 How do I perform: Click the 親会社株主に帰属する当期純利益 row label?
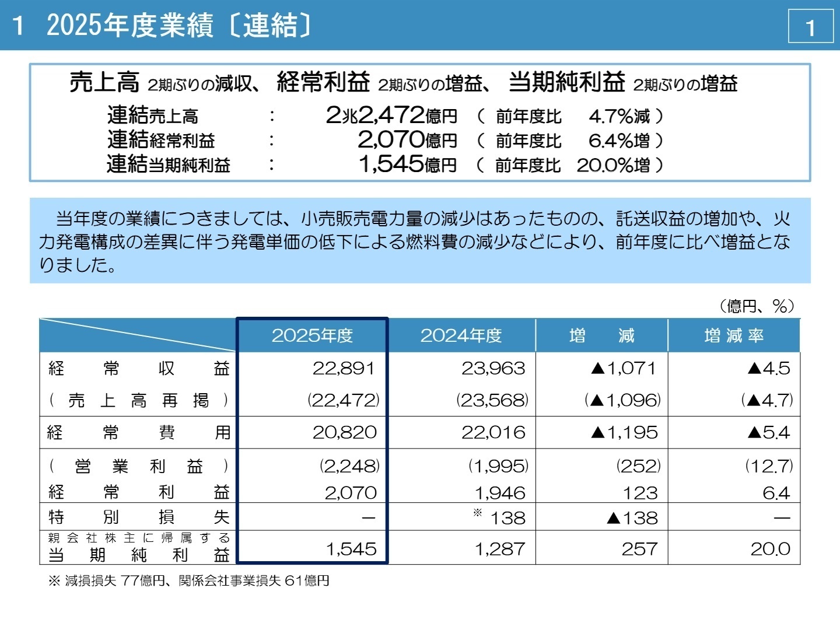139,547
